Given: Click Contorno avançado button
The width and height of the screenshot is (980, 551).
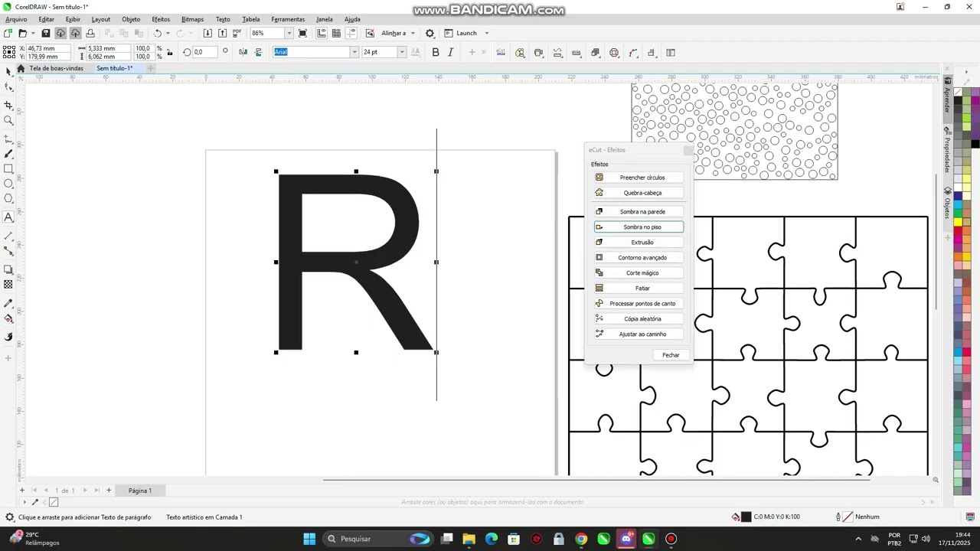Looking at the screenshot, I should 638,257.
